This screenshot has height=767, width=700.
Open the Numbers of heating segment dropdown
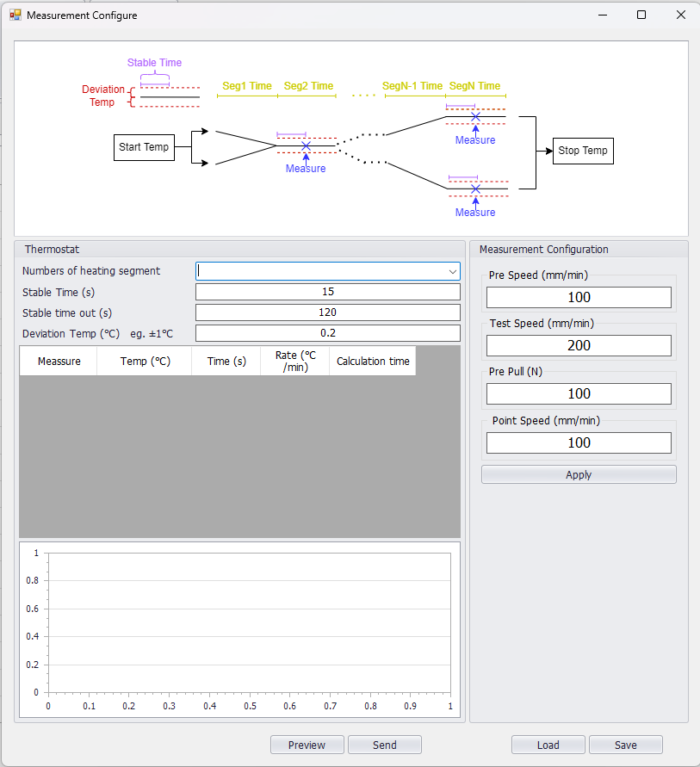(453, 271)
